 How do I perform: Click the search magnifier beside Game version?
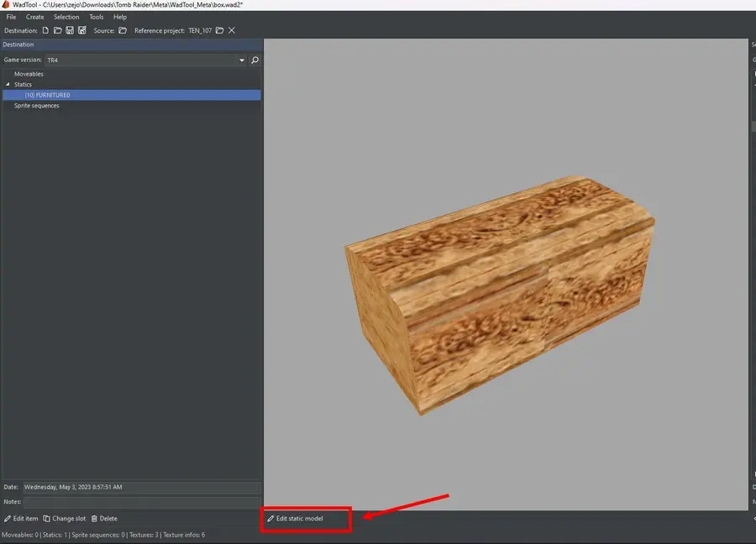(255, 60)
